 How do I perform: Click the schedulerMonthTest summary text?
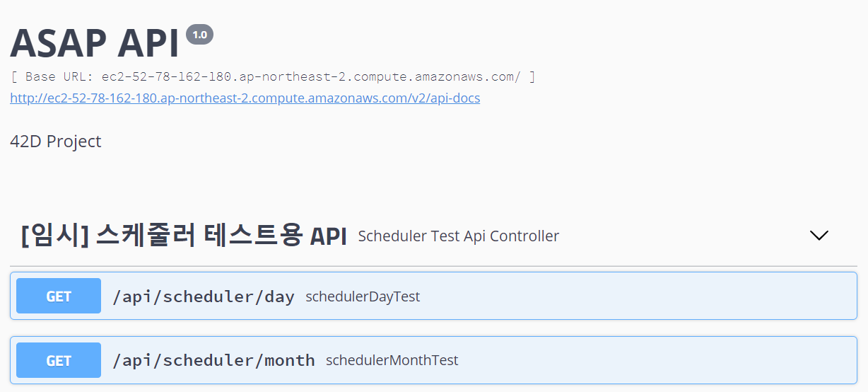(x=392, y=360)
